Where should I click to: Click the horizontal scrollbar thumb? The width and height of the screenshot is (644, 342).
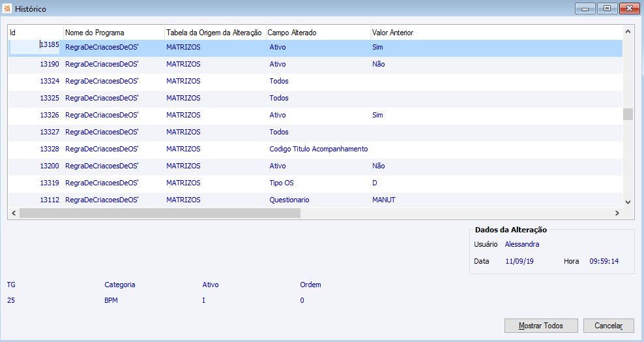pyautogui.click(x=160, y=213)
